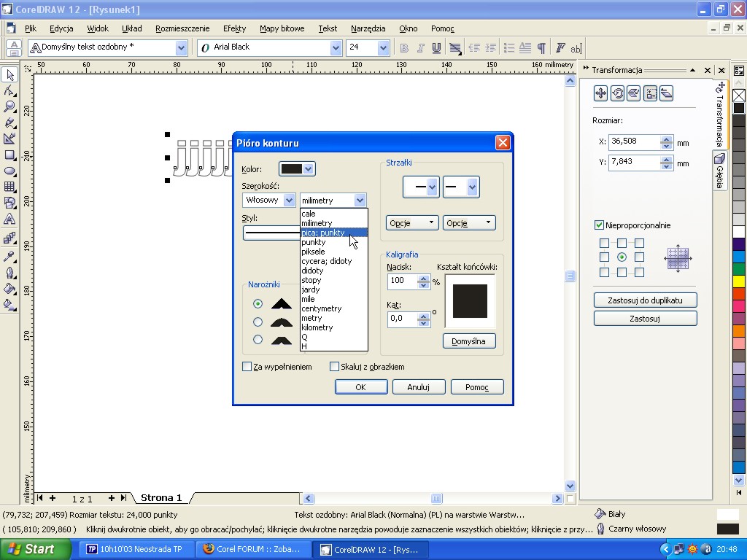
Task: Open the Efekty menu
Action: point(234,28)
